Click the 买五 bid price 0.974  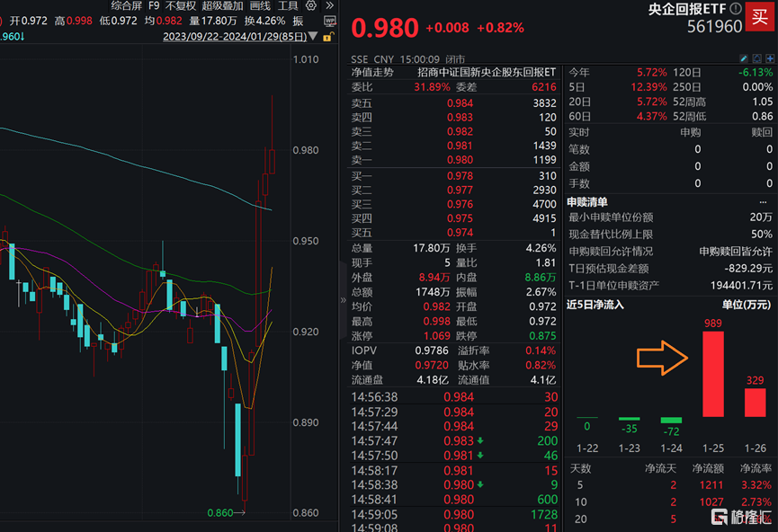point(460,233)
